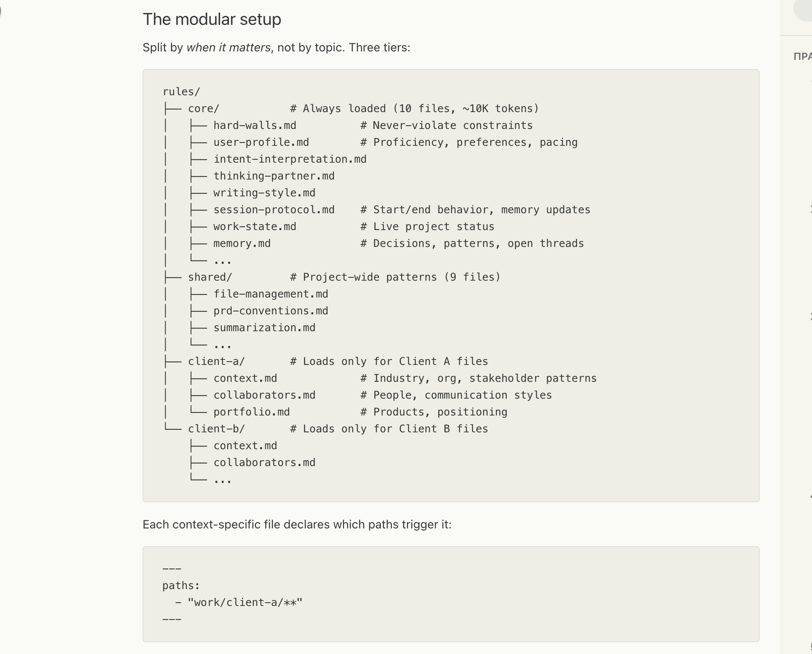The width and height of the screenshot is (812, 654).
Task: Click the rules/ root line in tree
Action: coord(181,91)
